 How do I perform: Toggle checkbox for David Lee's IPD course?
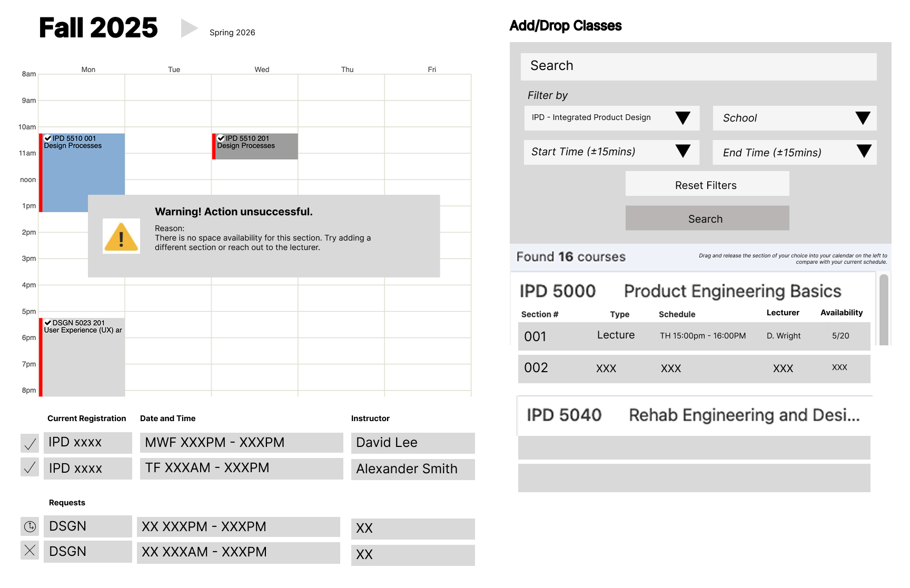tap(30, 443)
